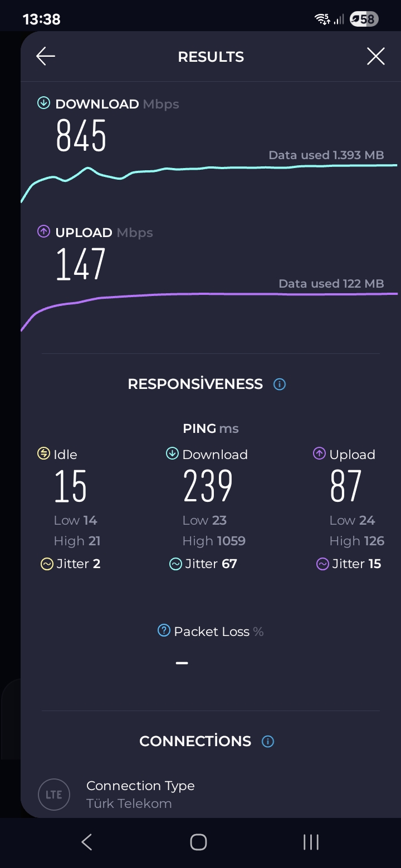
Task: Tap the yellow Idle ping icon
Action: tap(43, 454)
